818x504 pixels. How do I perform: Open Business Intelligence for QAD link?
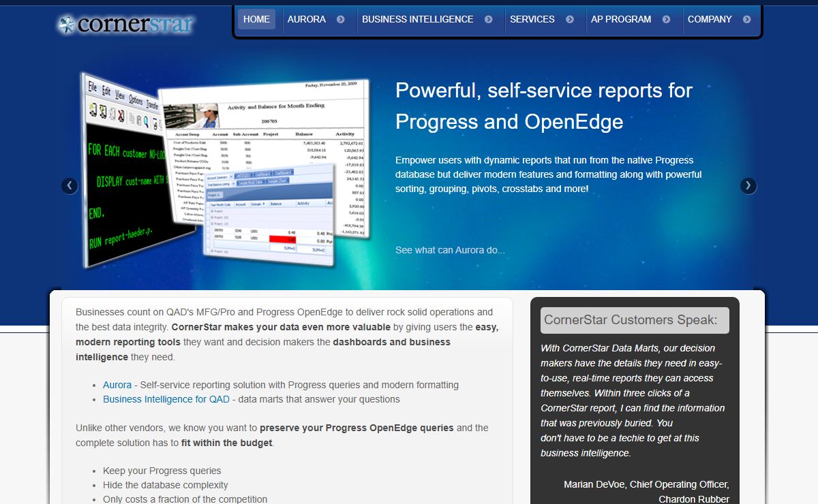click(166, 399)
